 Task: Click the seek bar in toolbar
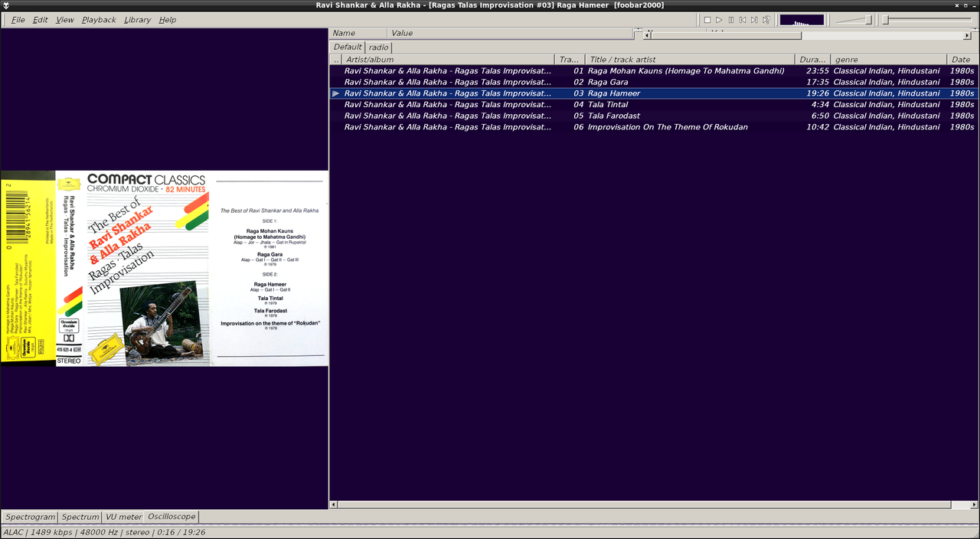click(x=927, y=20)
